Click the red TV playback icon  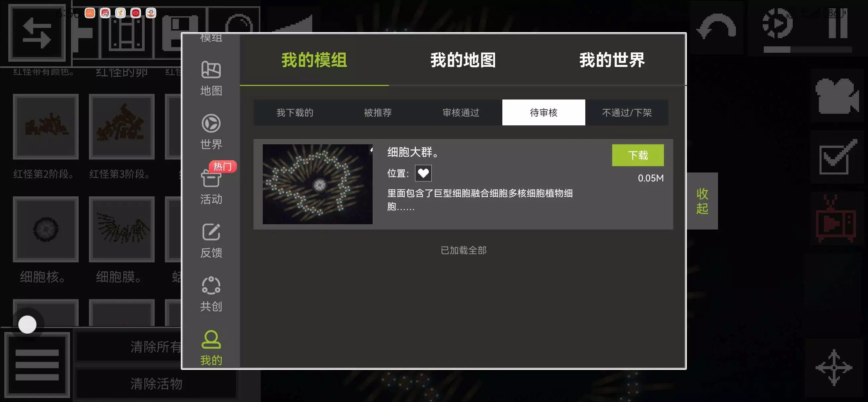(x=836, y=218)
